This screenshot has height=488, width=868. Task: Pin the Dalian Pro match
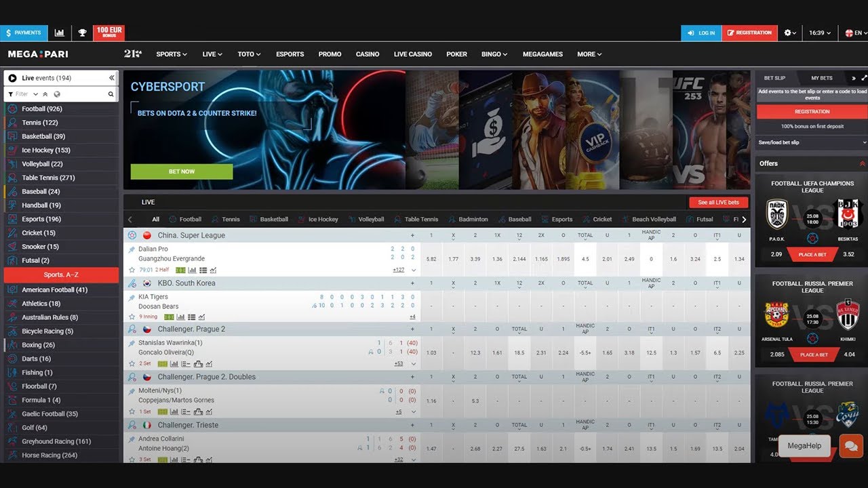(x=132, y=249)
